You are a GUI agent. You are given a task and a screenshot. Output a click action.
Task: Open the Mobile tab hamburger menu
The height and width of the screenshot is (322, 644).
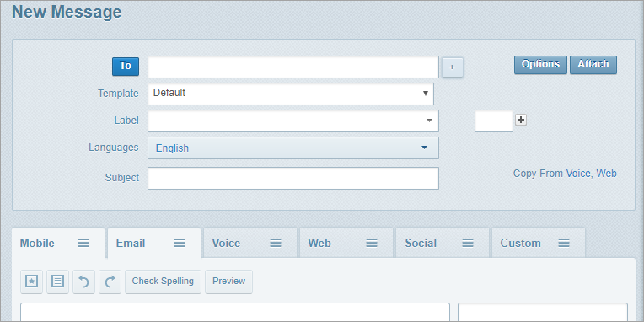83,243
